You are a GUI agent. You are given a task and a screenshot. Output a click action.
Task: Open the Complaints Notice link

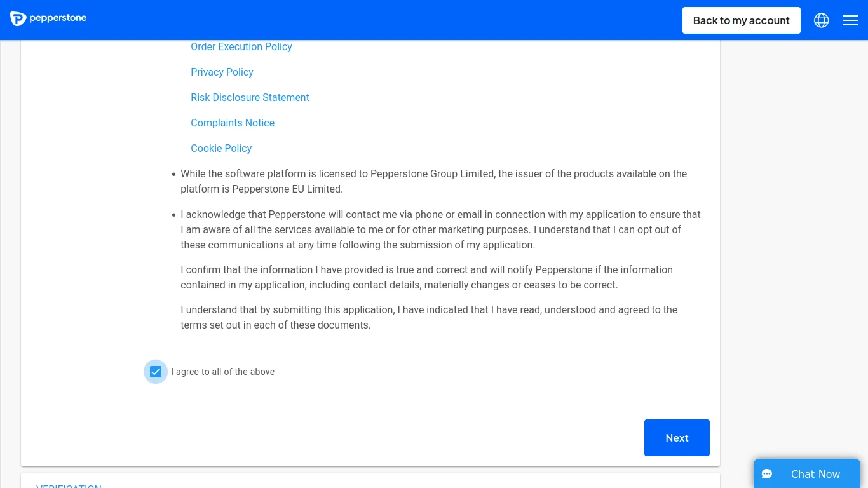(233, 123)
